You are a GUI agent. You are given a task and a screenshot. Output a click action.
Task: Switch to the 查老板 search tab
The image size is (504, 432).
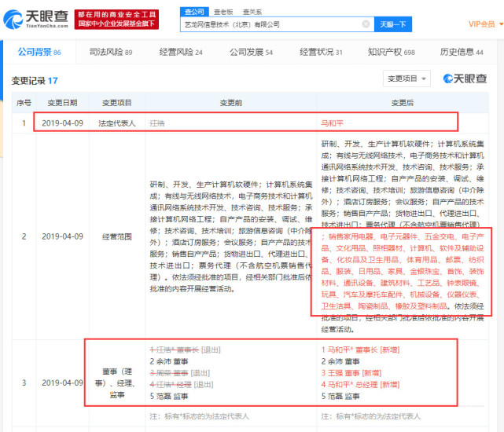tap(223, 13)
